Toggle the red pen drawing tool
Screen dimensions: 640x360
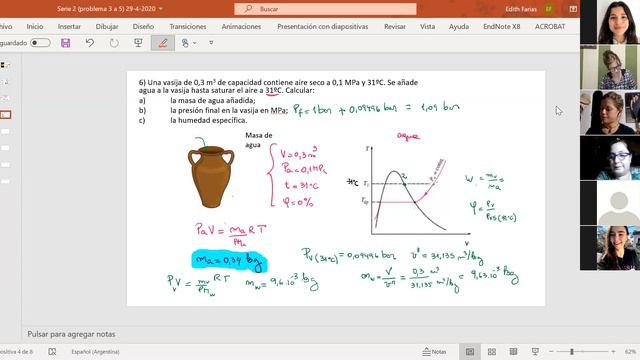(162, 43)
